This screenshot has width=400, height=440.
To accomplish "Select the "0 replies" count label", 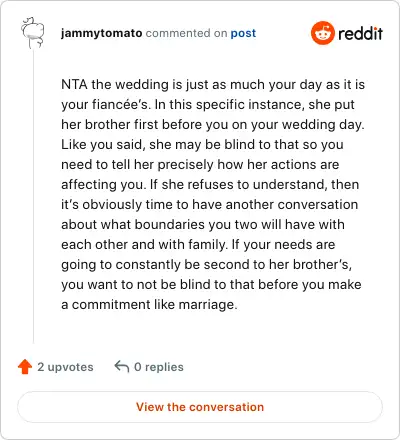I will [x=159, y=367].
